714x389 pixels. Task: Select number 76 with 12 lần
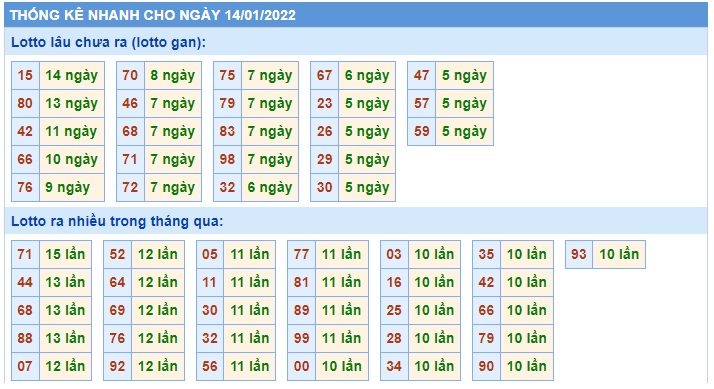tap(117, 338)
